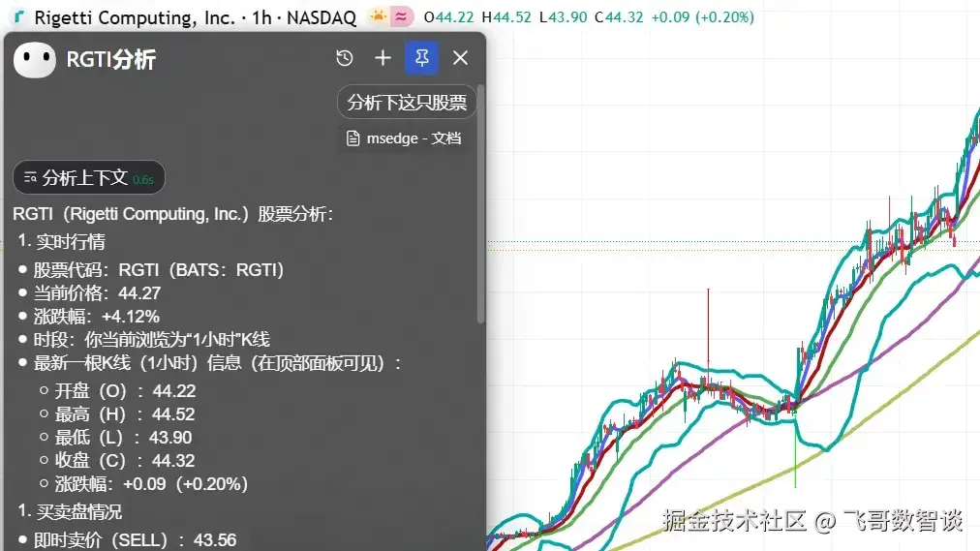Image resolution: width=980 pixels, height=551 pixels.
Task: Click the assistant avatar logo
Action: tap(35, 60)
